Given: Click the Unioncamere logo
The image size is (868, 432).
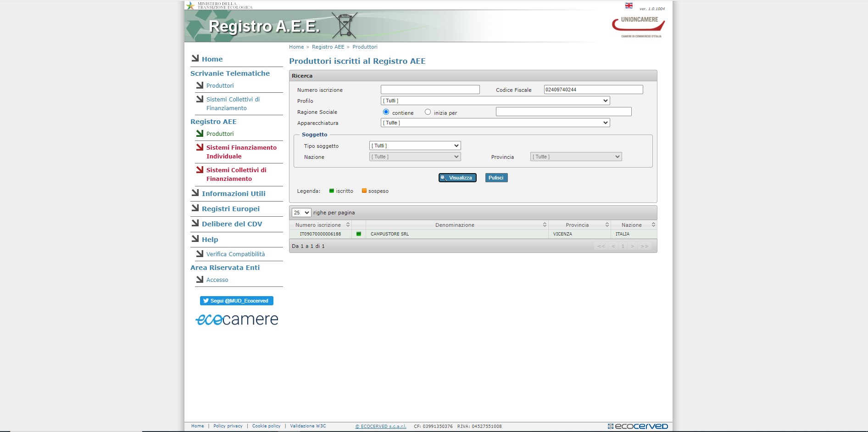Looking at the screenshot, I should point(638,27).
